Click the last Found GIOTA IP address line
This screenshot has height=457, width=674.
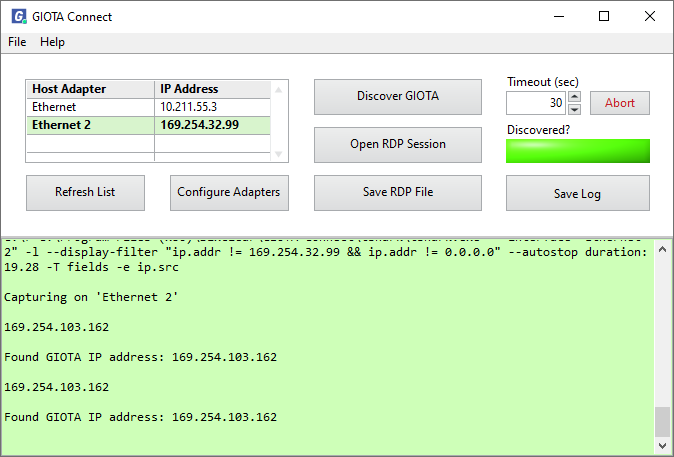click(x=141, y=417)
